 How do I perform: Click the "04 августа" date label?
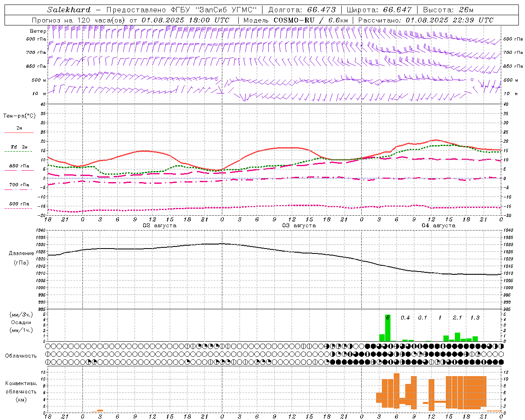click(x=438, y=226)
